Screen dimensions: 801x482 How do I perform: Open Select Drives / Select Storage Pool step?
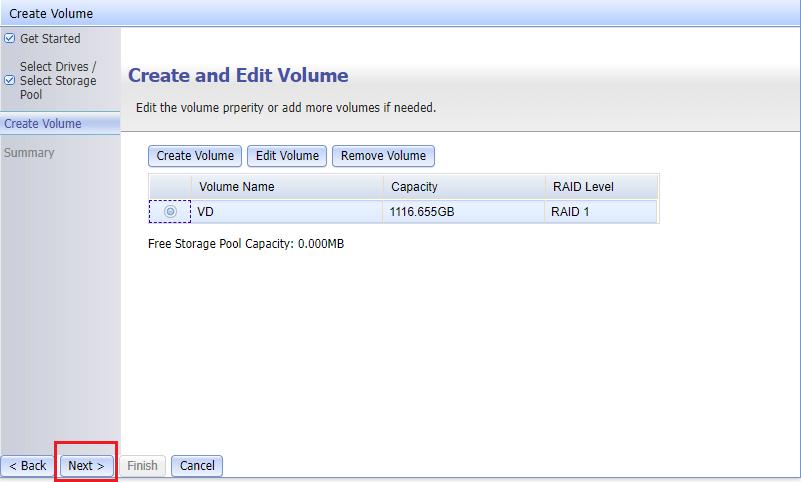58,81
